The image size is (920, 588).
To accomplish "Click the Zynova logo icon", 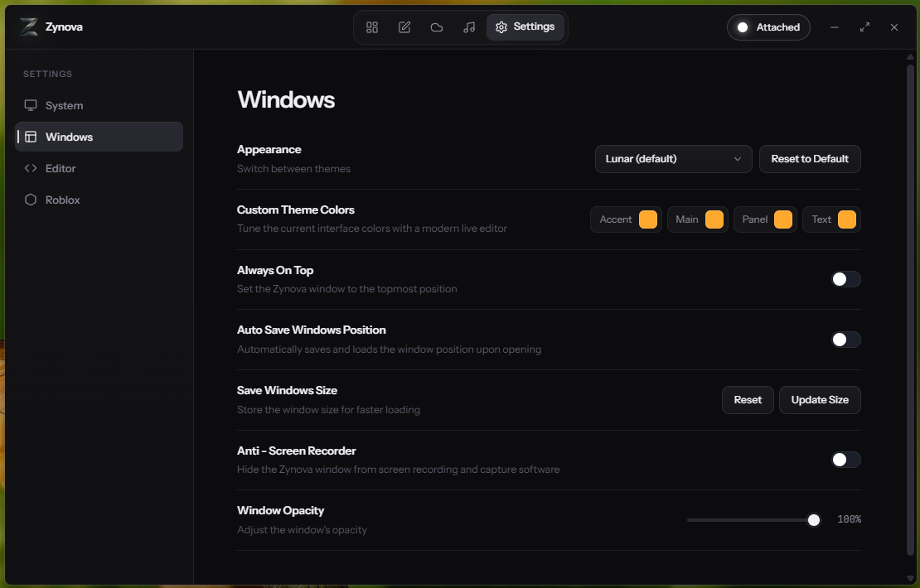I will point(29,27).
